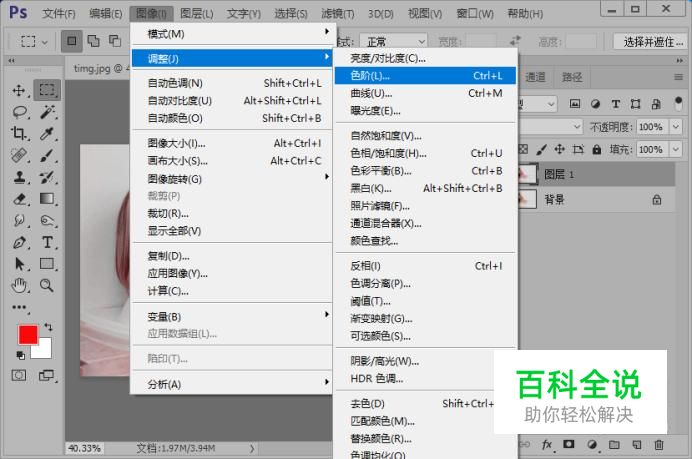Toggle the layer filter on/off switch
The height and width of the screenshot is (459, 692).
pyautogui.click(x=678, y=104)
